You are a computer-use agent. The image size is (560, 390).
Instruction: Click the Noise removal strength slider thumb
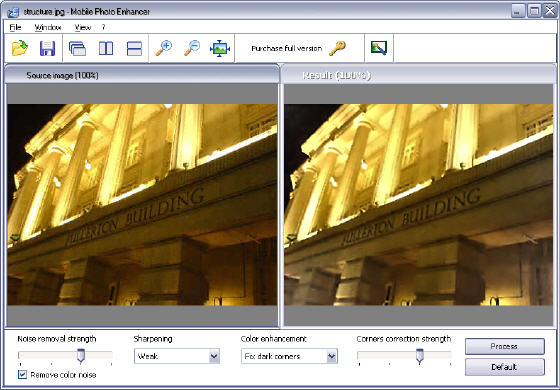click(x=81, y=356)
